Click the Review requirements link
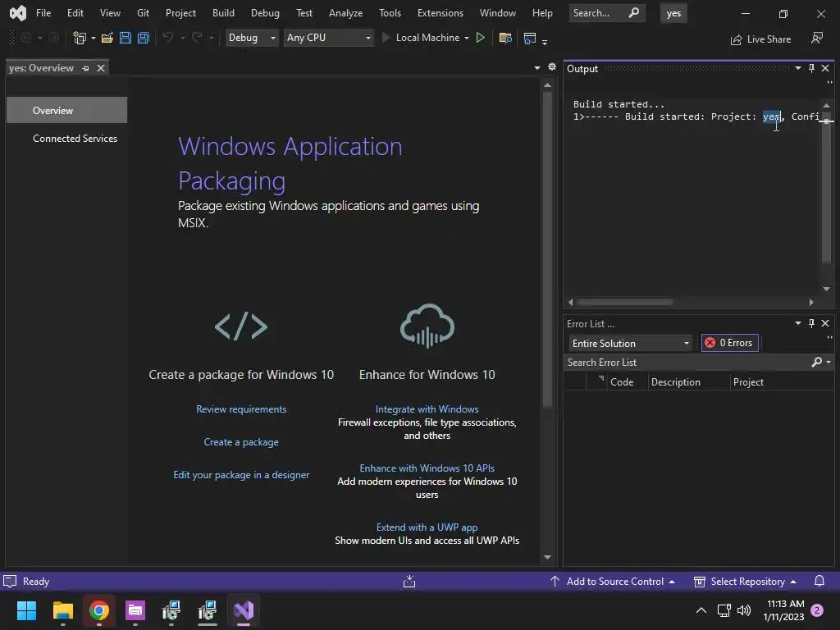 241,409
